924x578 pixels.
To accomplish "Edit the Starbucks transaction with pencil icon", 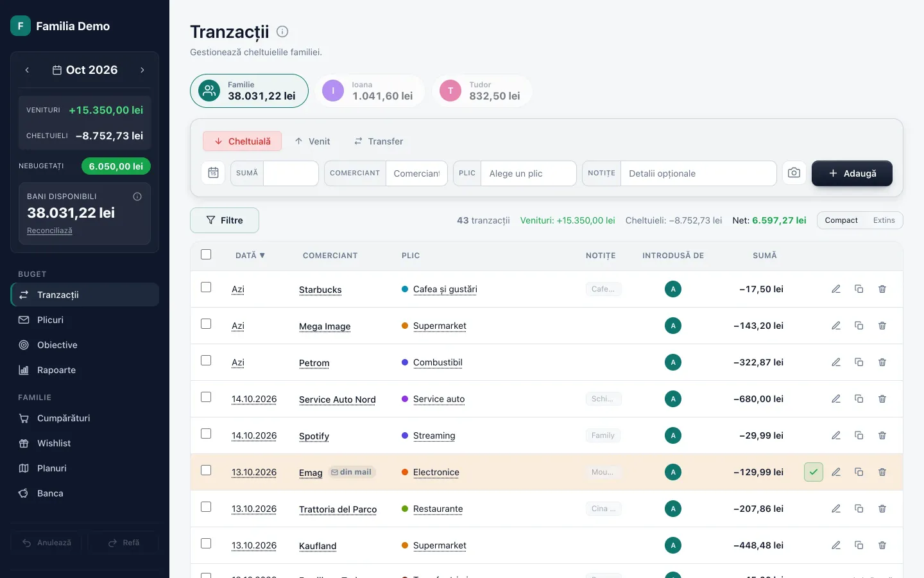I will click(836, 289).
